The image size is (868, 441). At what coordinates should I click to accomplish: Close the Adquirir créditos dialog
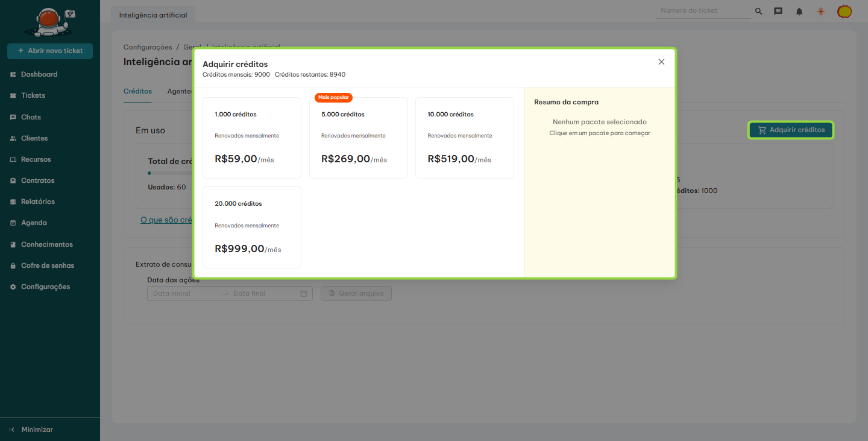coord(661,62)
